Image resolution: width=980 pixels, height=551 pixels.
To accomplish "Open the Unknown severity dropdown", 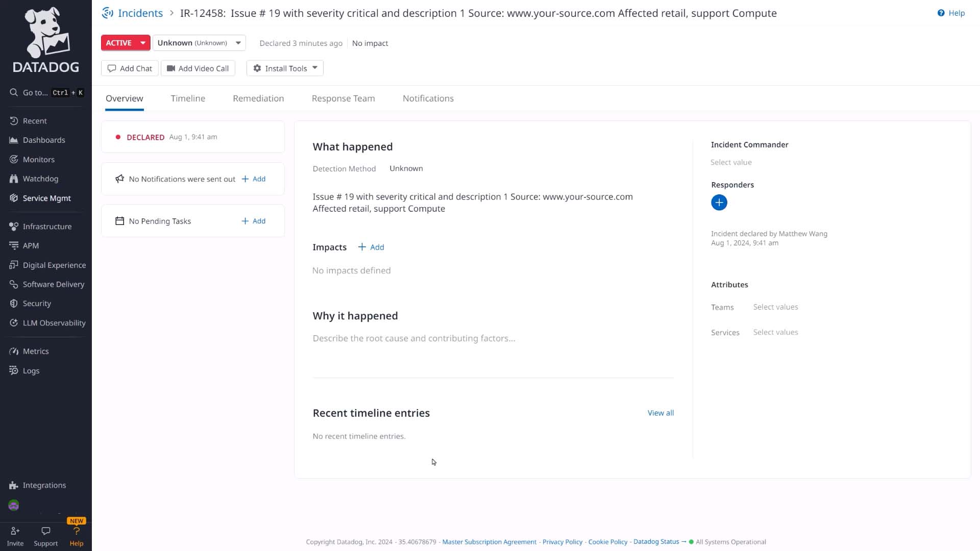I will [x=199, y=43].
